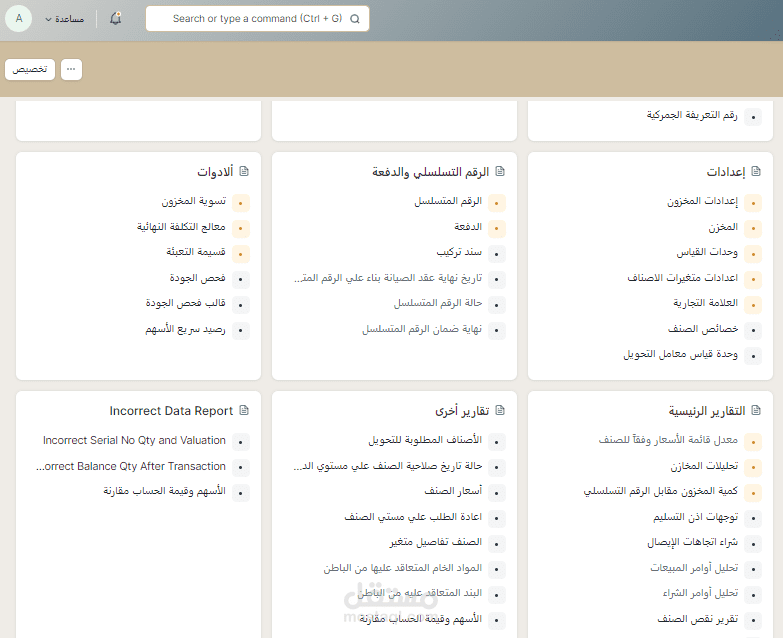Focus the Search or type a command field
Viewport: 783px width, 638px height.
pyautogui.click(x=257, y=18)
